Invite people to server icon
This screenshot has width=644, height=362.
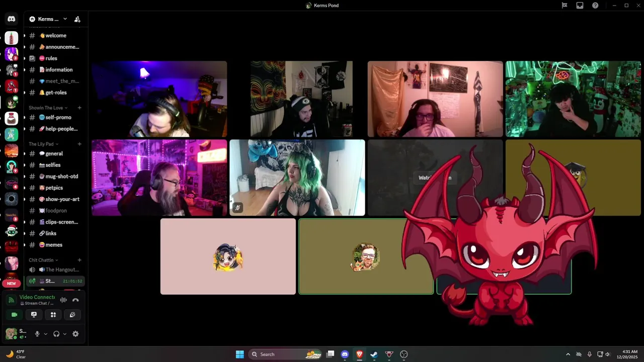(x=77, y=19)
